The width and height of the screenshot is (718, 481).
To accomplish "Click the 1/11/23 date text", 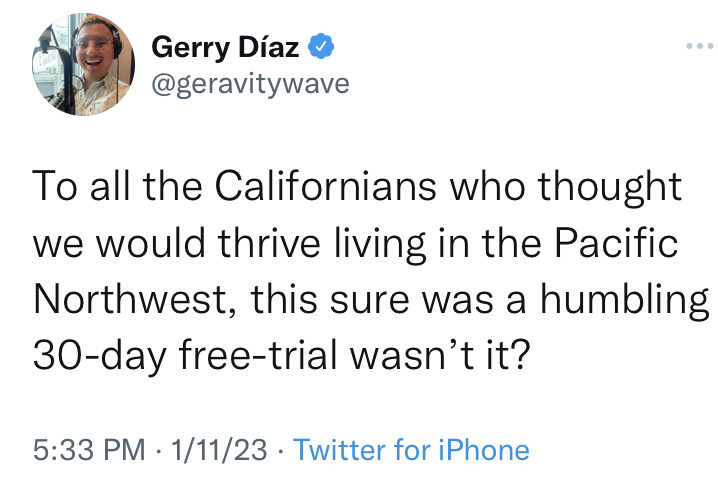I will 217,450.
